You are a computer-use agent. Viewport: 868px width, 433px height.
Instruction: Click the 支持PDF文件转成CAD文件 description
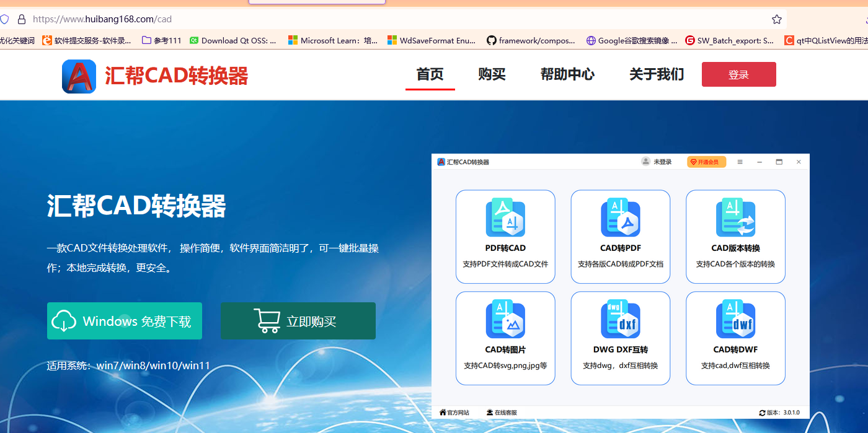click(x=505, y=264)
